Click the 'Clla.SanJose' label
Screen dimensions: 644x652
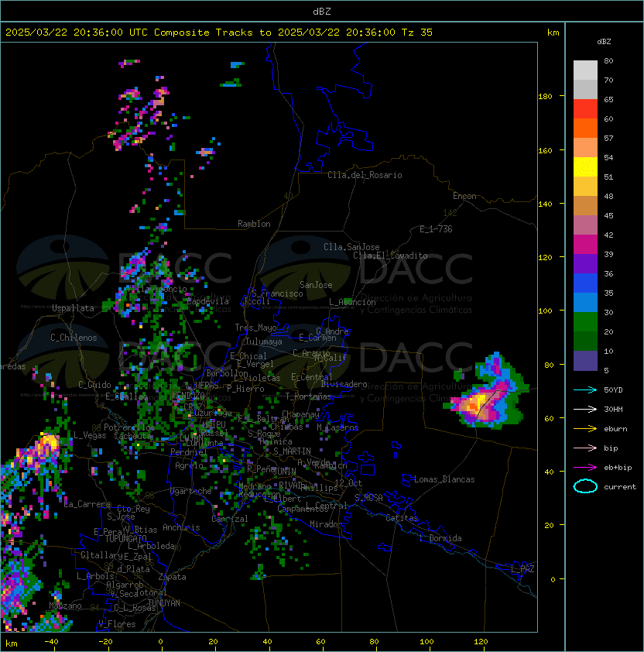click(x=351, y=247)
